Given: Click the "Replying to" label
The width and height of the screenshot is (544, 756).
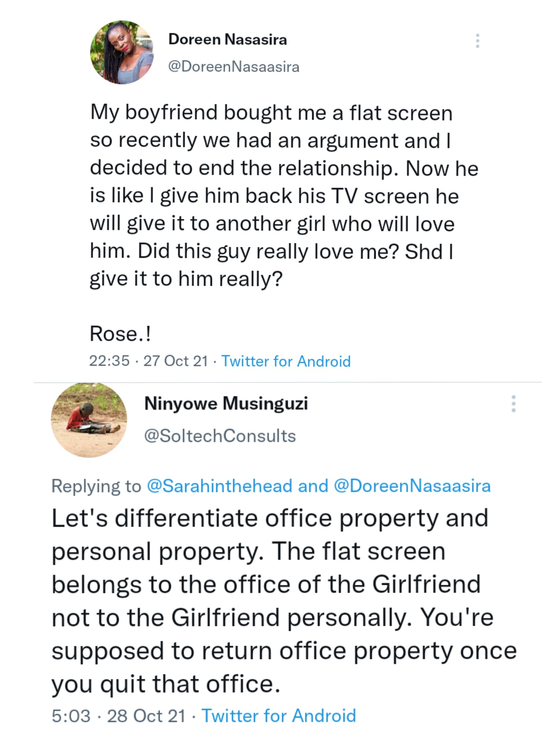Looking at the screenshot, I should click(x=96, y=486).
